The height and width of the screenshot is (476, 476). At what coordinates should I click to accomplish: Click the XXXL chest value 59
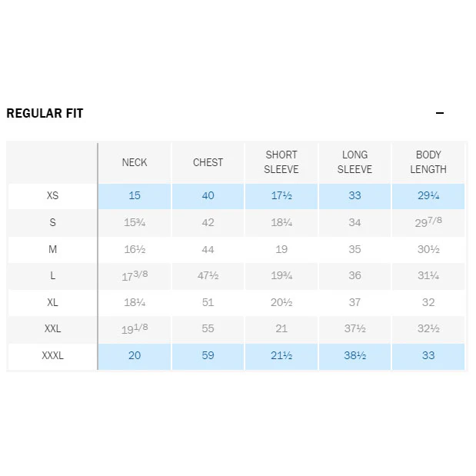tap(208, 355)
